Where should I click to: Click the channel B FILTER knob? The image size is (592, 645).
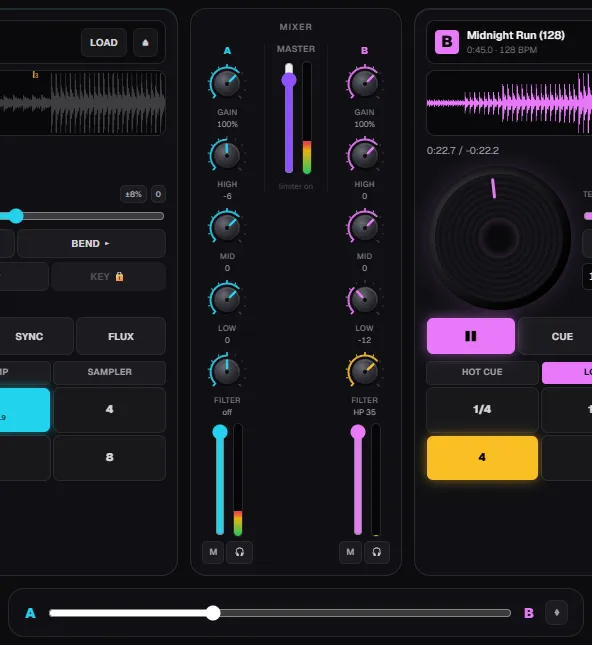364,371
